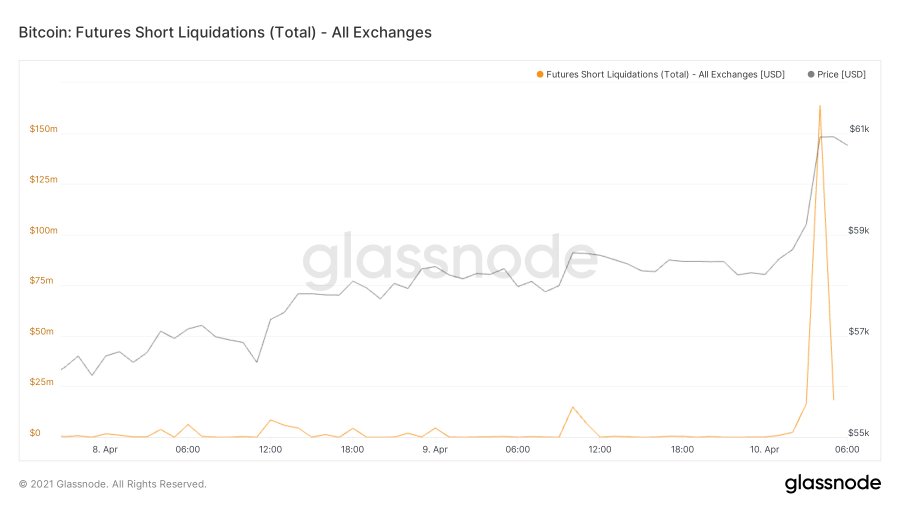Toggle Futures Short Liquidations series legend label
The image size is (900, 507).
click(665, 75)
